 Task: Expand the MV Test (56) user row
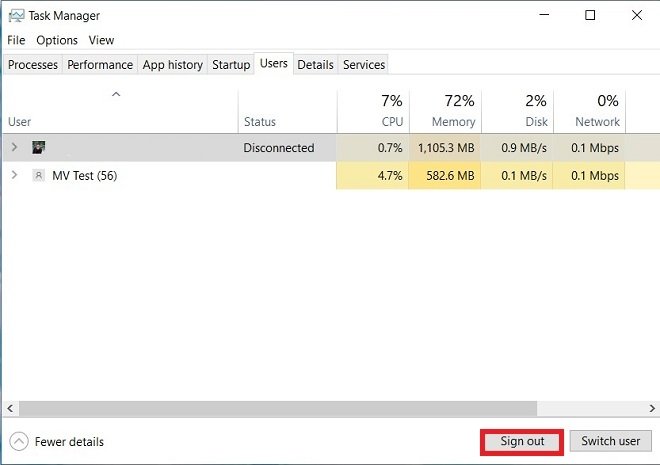click(x=14, y=175)
